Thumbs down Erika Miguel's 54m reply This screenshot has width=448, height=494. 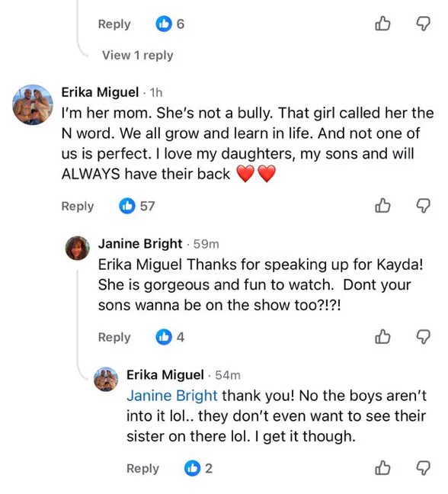pyautogui.click(x=424, y=468)
